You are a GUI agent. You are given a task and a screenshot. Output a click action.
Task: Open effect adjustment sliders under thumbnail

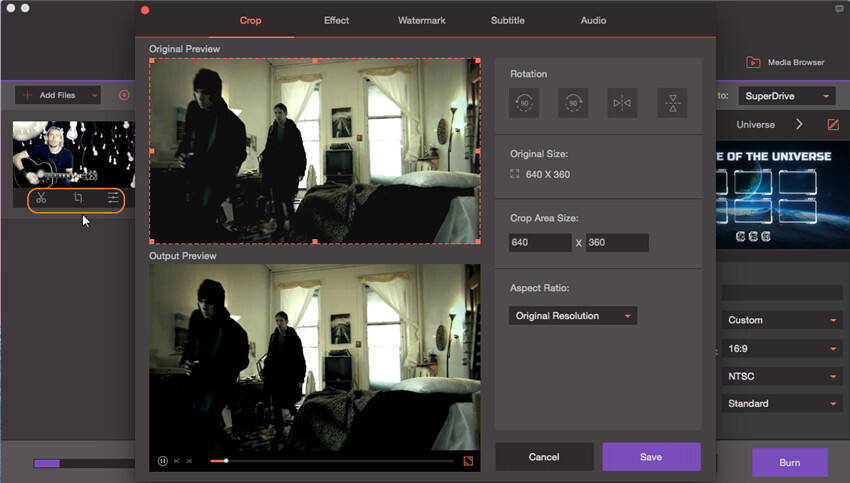[113, 198]
